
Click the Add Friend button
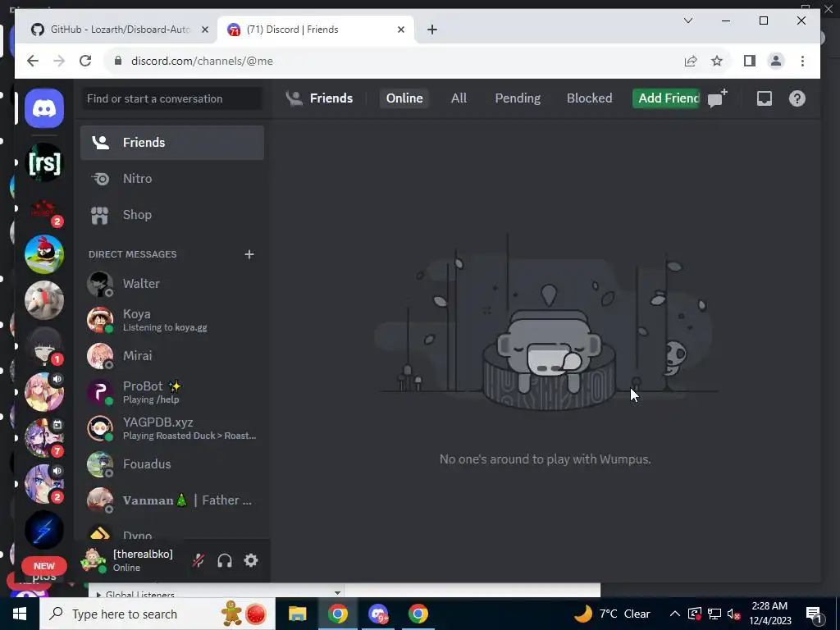tap(666, 98)
